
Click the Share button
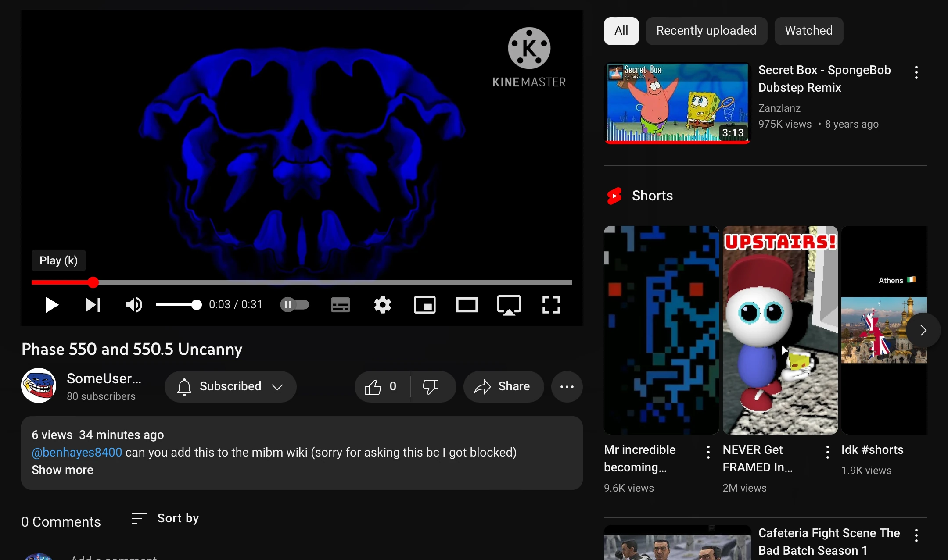click(x=503, y=387)
